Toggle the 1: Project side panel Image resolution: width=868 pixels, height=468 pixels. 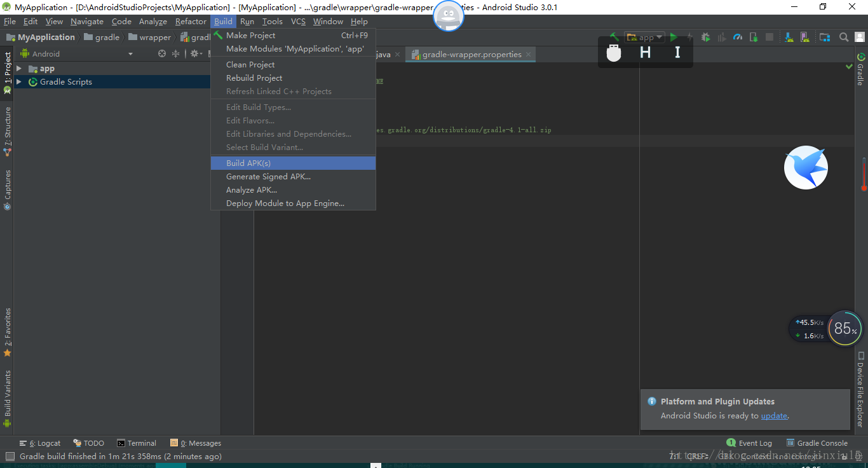(8, 72)
